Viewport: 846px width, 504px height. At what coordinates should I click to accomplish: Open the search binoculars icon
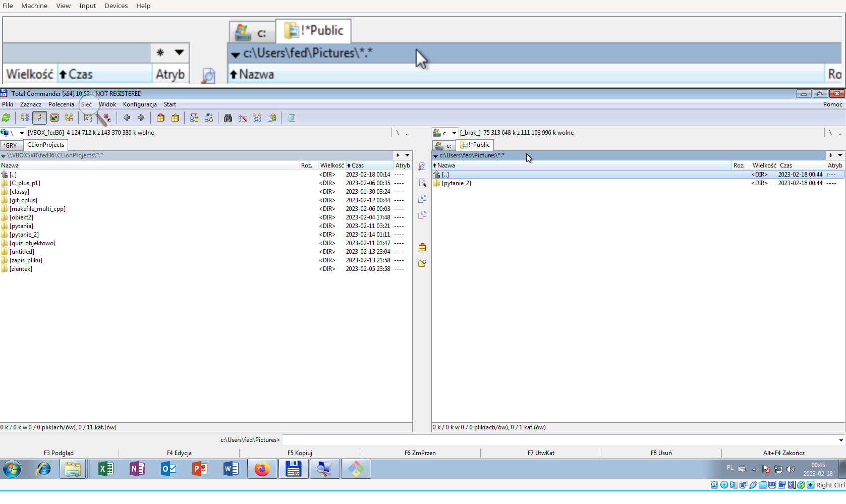[228, 118]
